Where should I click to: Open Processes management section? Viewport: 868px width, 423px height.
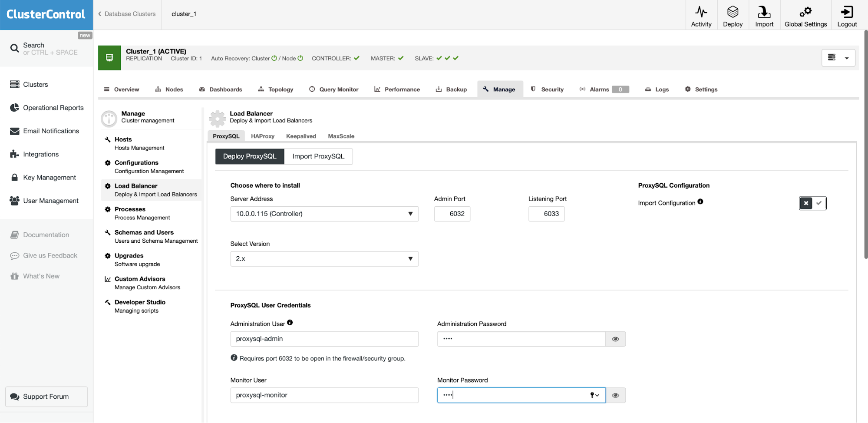151,213
